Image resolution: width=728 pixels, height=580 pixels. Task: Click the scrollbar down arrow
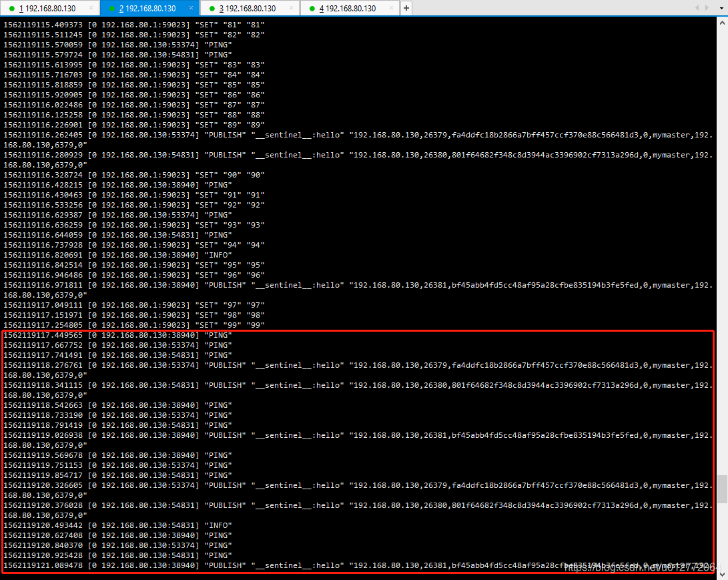[x=723, y=575]
